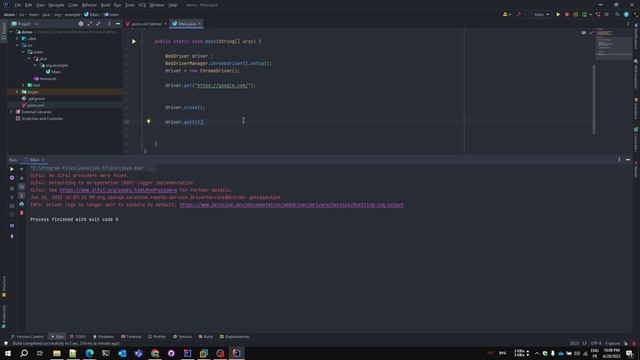Viewport: 640px width, 360px height.
Task: Click "Process finished with exit code 0" text
Action: [74, 220]
